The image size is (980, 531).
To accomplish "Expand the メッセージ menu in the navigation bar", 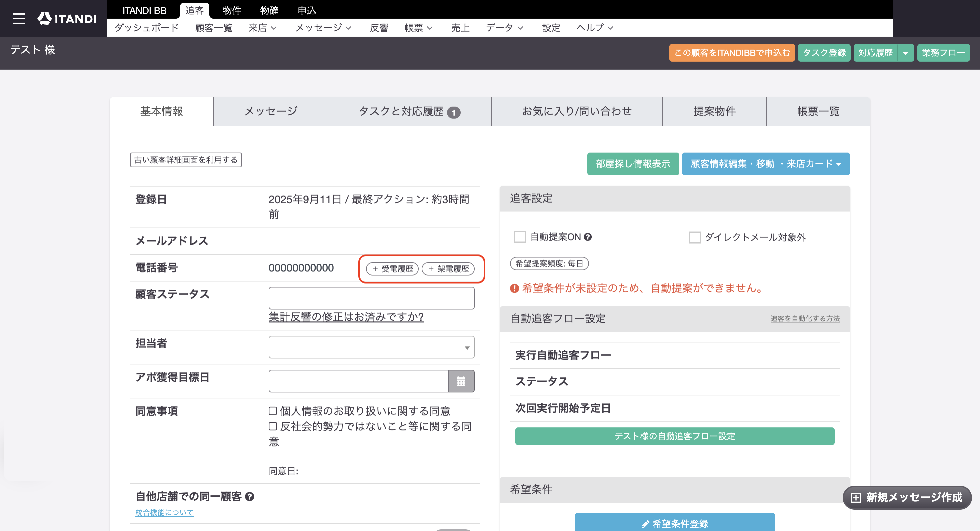I will tap(323, 28).
